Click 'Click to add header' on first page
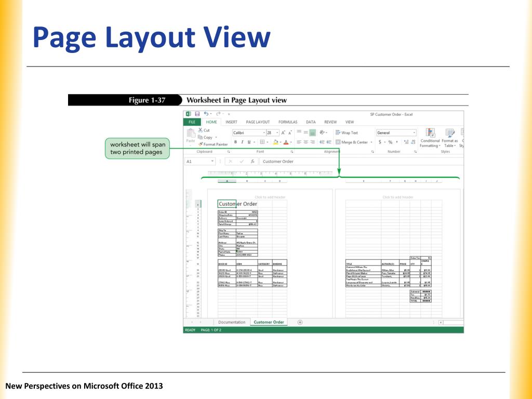This screenshot has height=399, width=532. coord(270,197)
